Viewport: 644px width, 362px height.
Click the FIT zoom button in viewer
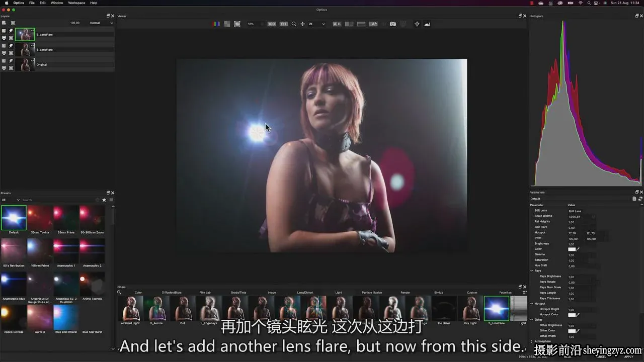284,24
